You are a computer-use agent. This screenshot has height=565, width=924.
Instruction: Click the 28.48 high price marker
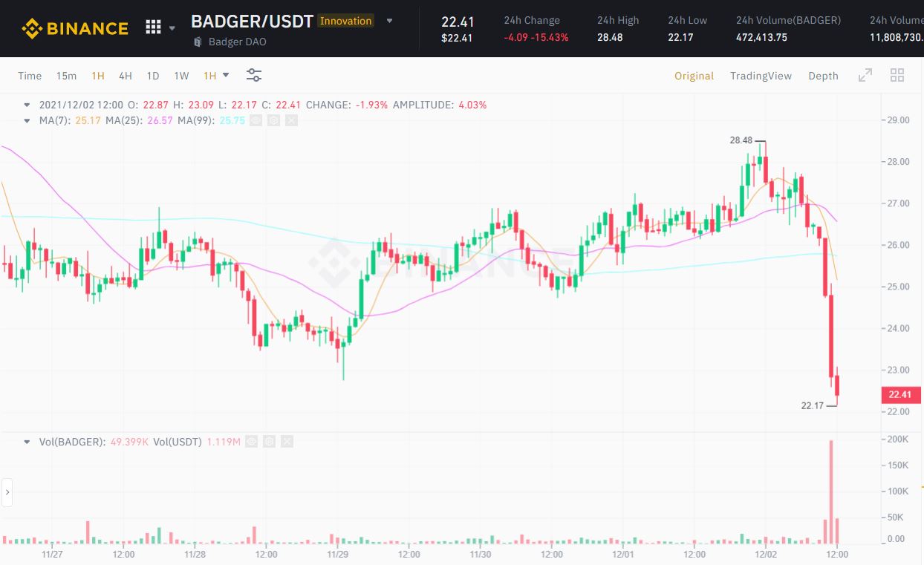tap(741, 140)
